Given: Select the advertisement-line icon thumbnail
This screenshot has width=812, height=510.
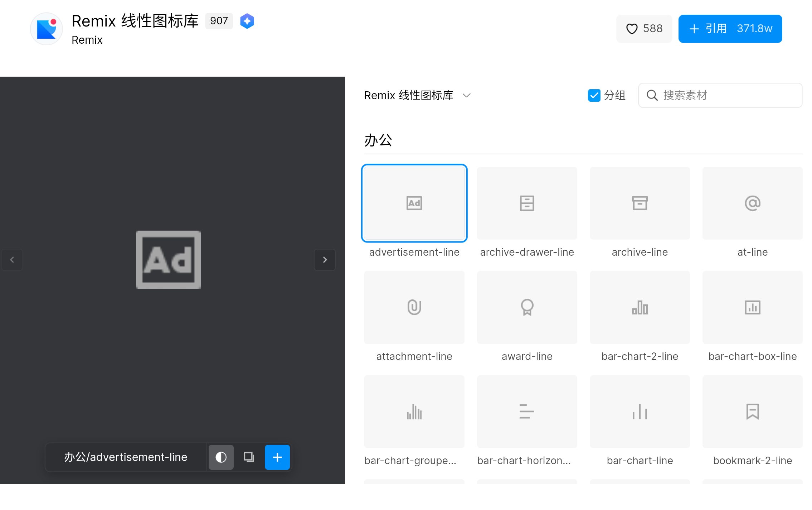Looking at the screenshot, I should pyautogui.click(x=414, y=203).
